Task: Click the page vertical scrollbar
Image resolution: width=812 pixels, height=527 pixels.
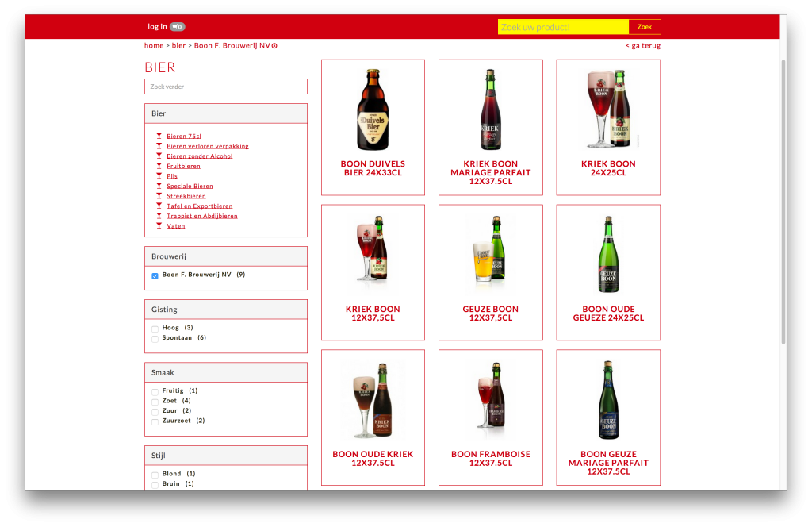Action: click(x=783, y=198)
